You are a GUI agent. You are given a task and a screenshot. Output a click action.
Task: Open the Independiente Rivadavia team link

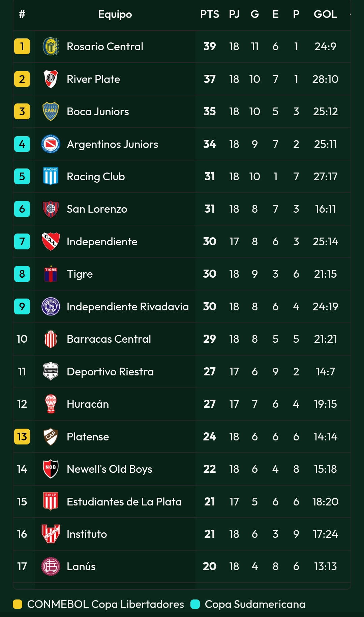(128, 307)
